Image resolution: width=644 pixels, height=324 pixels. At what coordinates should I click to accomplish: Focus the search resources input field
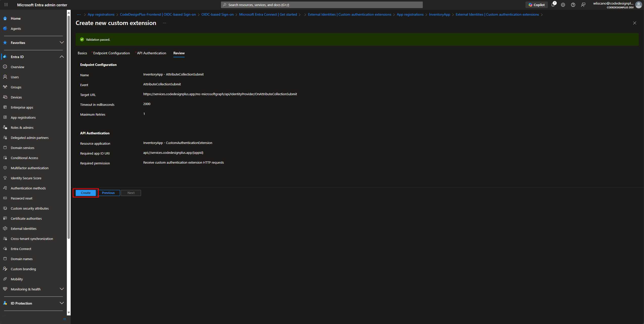coord(322,5)
